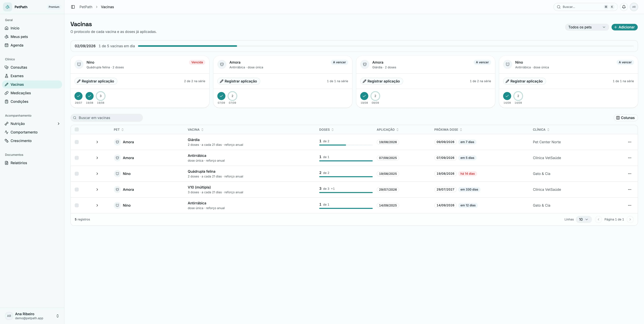Go to Agenda in the sidebar

pyautogui.click(x=32, y=45)
